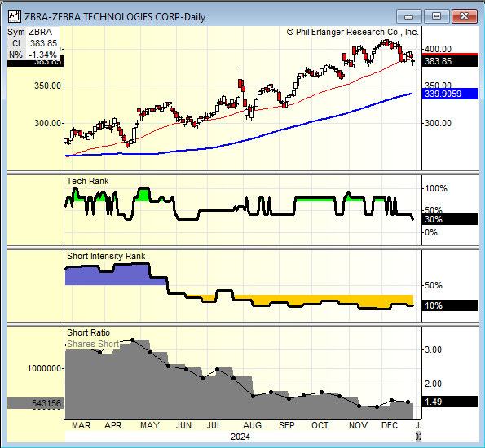Screen dimensions: 485x448
Task: Click the Short Ratio 1.49 value tag
Action: pos(450,402)
